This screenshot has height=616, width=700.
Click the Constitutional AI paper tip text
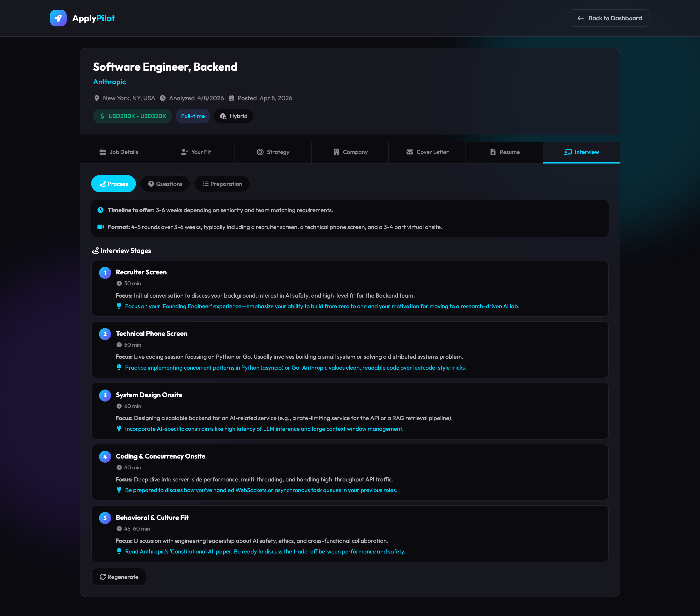pyautogui.click(x=265, y=552)
